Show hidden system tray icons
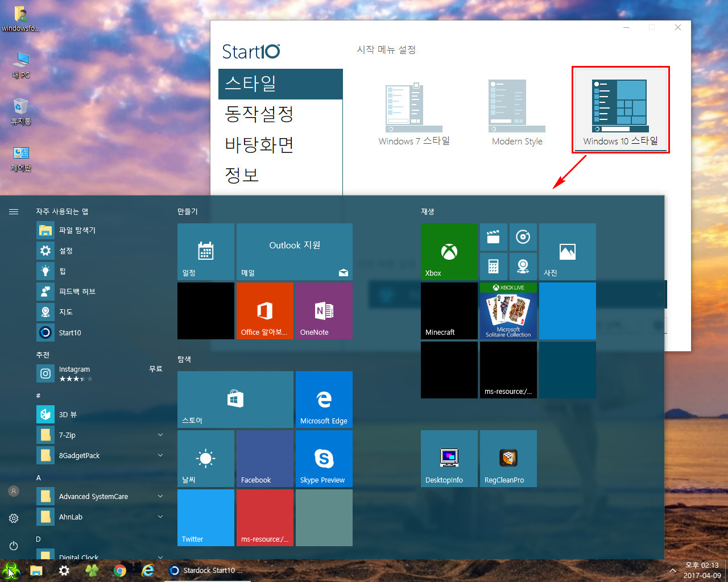This screenshot has height=582, width=728. coord(673,571)
